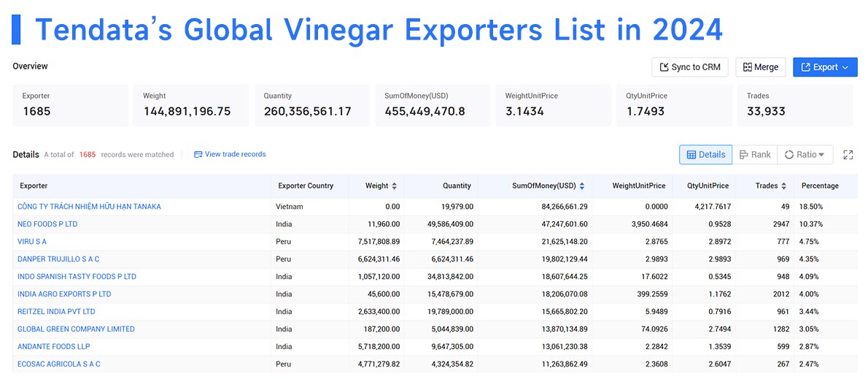Click the 18.50% percentage cell

click(812, 207)
